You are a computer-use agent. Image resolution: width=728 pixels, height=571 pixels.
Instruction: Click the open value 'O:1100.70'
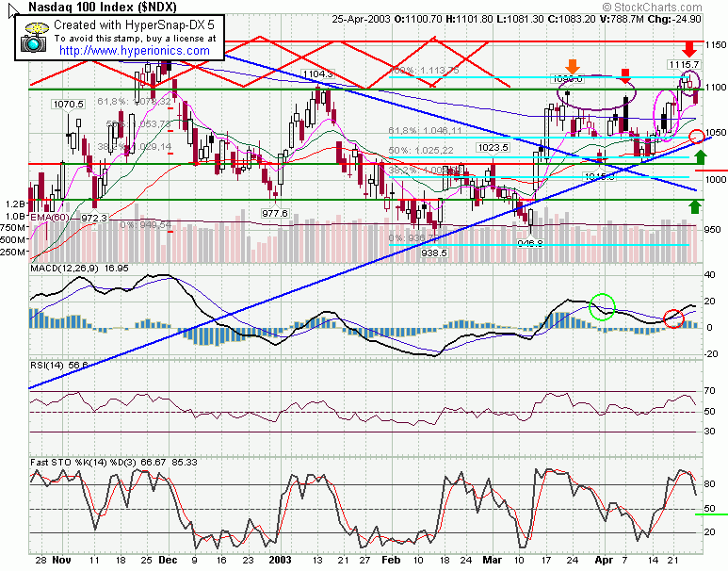(x=418, y=19)
